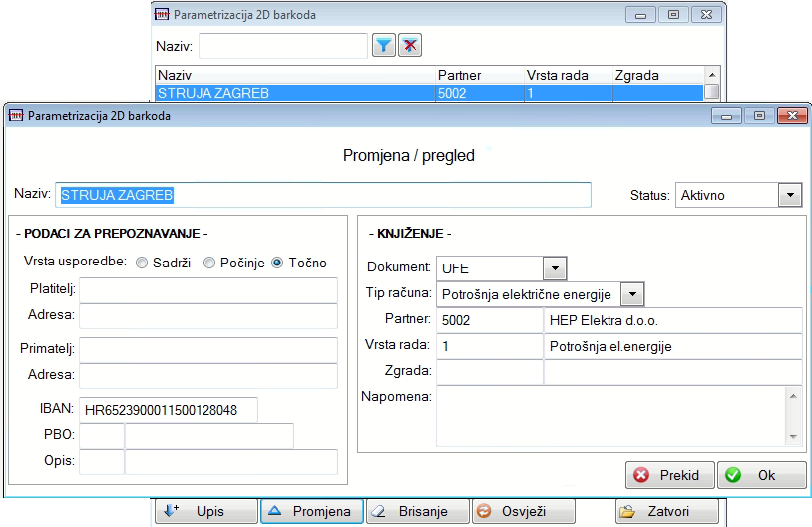This screenshot has height=527, width=812.
Task: Click the short Opis code field
Action: pyautogui.click(x=102, y=462)
